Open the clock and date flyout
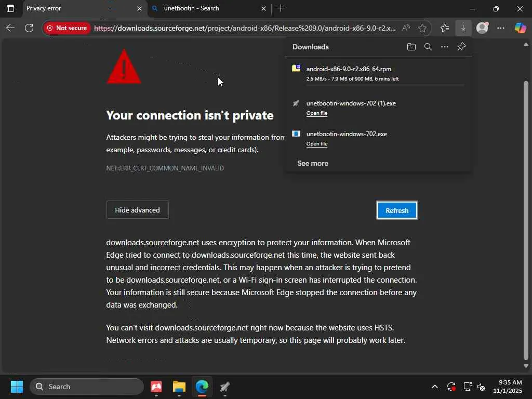 click(x=508, y=387)
